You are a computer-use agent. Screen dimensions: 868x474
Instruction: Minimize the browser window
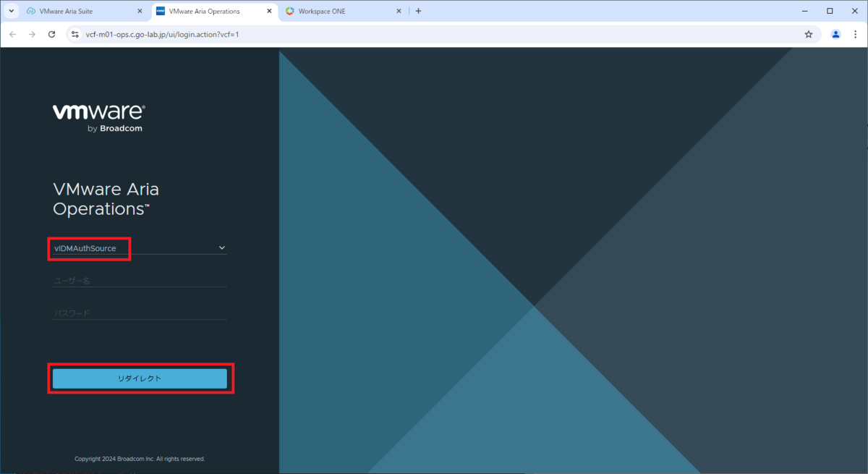(806, 11)
